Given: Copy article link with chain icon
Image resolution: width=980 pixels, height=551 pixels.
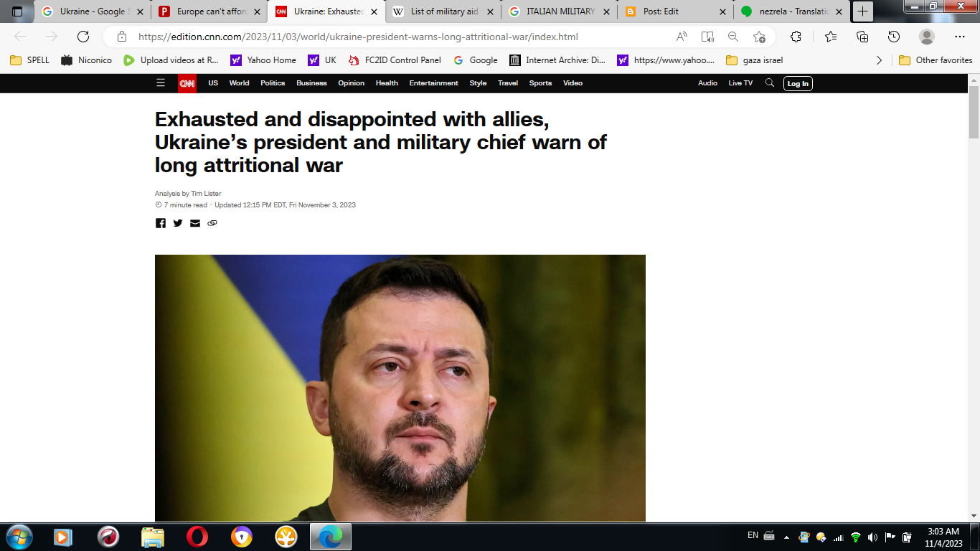Looking at the screenshot, I should click(212, 223).
